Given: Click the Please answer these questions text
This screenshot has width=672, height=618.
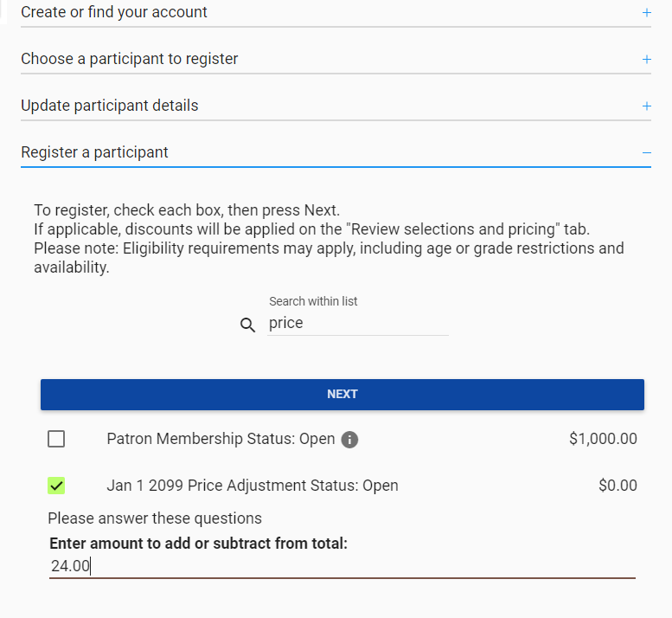Looking at the screenshot, I should coord(155,518).
